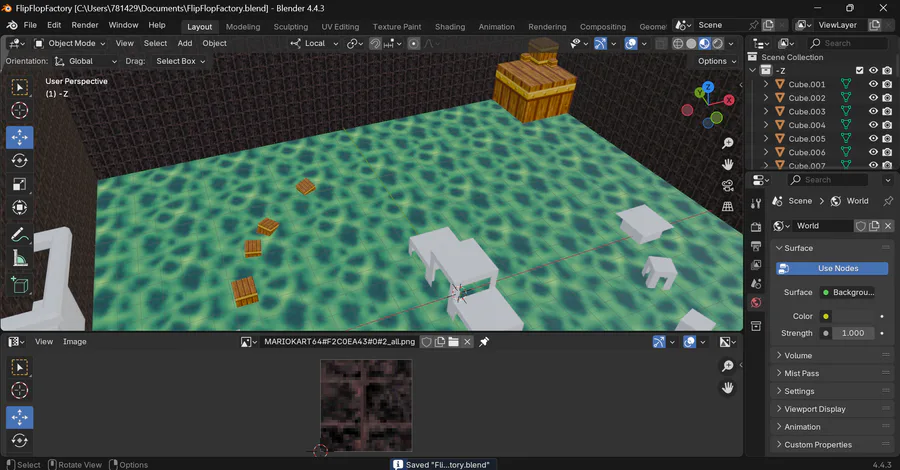
Task: Open the Object Mode dropdown
Action: [x=69, y=44]
